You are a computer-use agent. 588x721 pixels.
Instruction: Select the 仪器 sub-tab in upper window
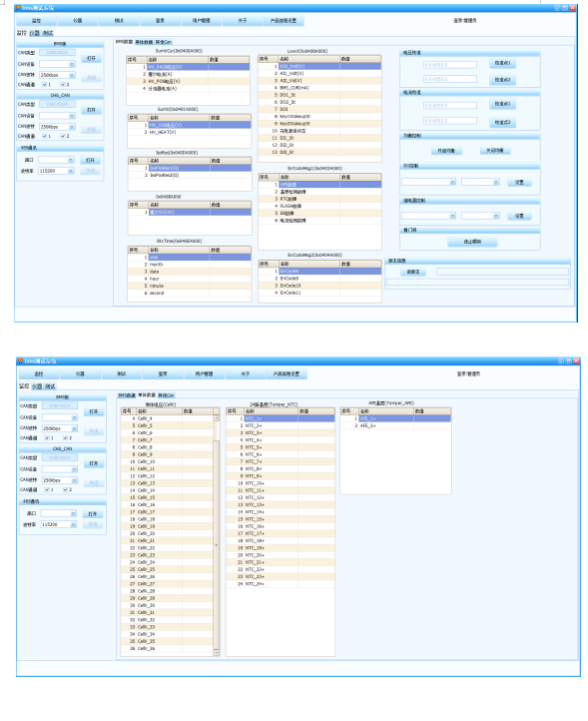(35, 33)
